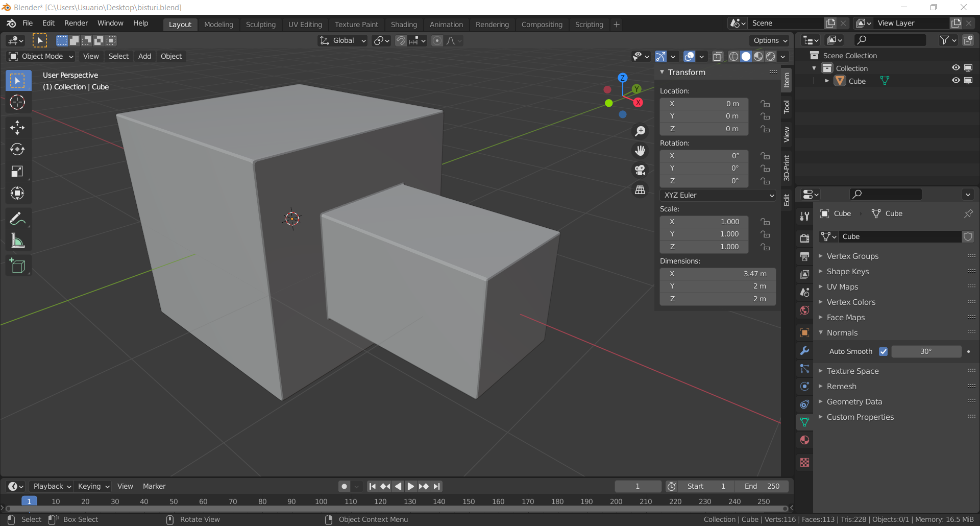980x526 pixels.
Task: Open the Tool sidebar tab
Action: point(787,107)
